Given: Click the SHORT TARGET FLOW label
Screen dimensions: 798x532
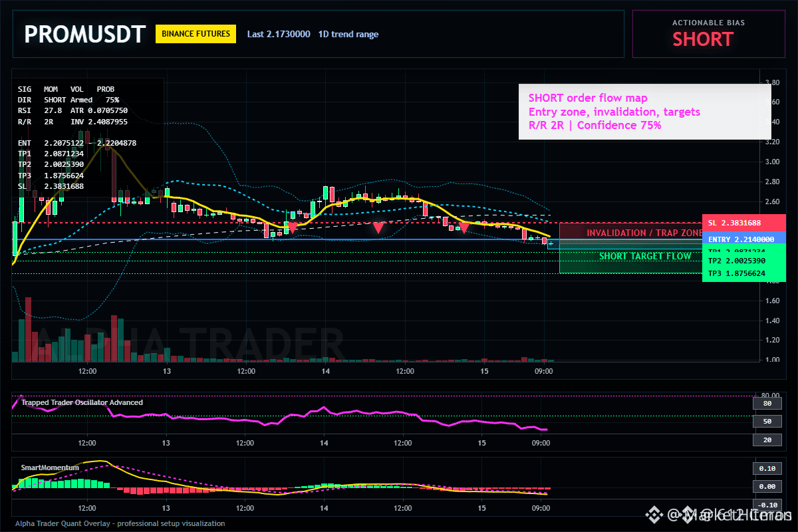Looking at the screenshot, I should coord(645,256).
